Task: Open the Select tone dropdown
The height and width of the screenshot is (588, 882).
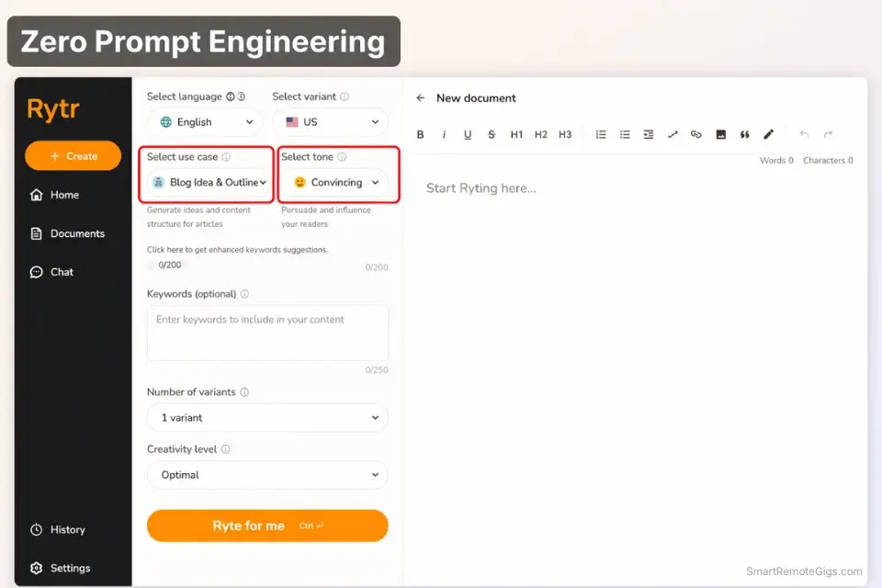Action: point(336,183)
